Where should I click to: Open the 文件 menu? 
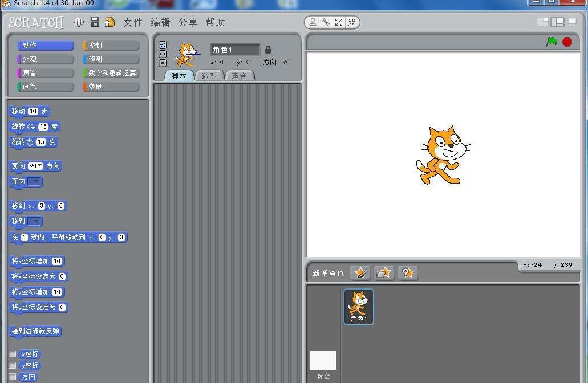(133, 22)
